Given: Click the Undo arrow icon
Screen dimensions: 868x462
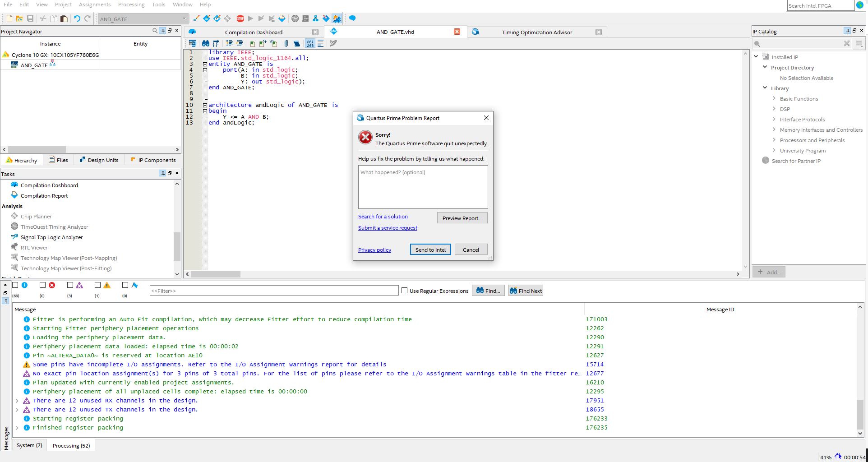Looking at the screenshot, I should point(77,18).
